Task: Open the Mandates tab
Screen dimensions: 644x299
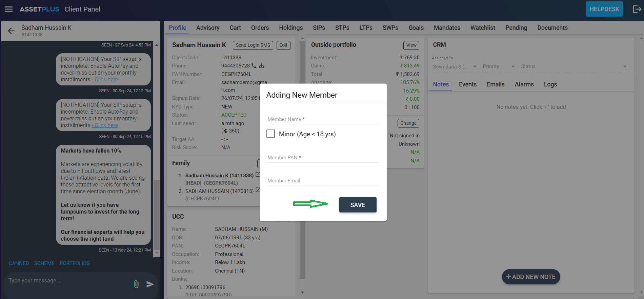Action: click(x=447, y=28)
